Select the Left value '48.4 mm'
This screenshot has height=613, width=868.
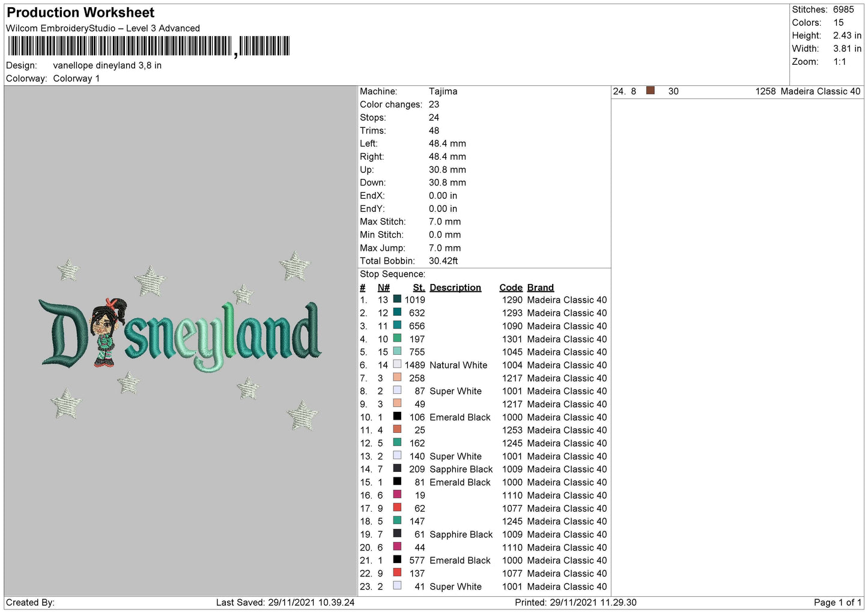pos(448,143)
